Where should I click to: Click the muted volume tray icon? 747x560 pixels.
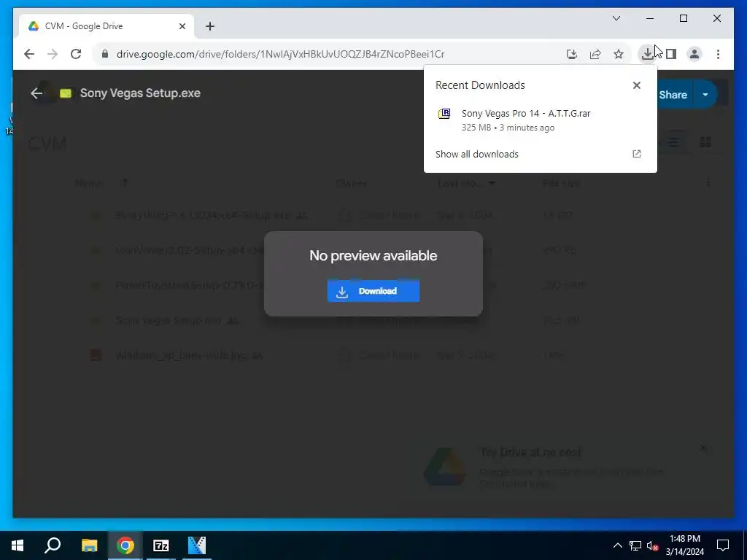pos(653,545)
